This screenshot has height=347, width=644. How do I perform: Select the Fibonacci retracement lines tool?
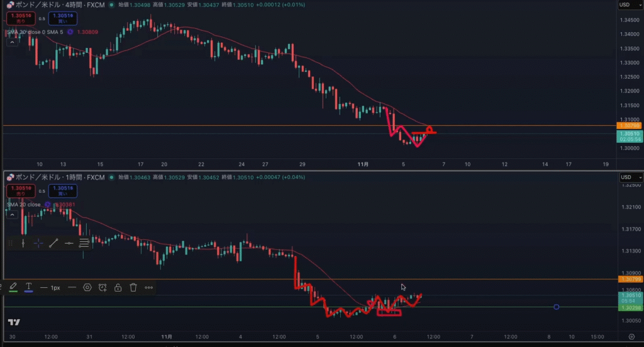[84, 243]
